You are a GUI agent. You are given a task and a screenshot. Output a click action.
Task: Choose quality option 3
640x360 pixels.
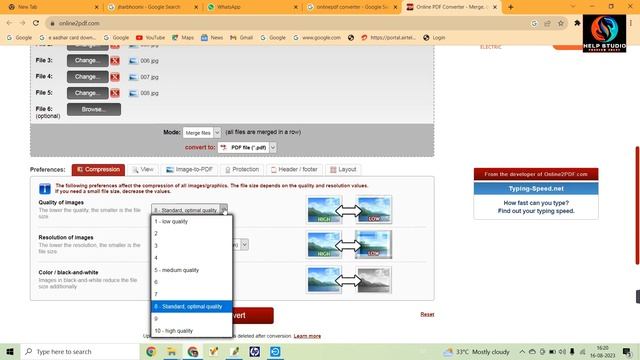tap(192, 246)
